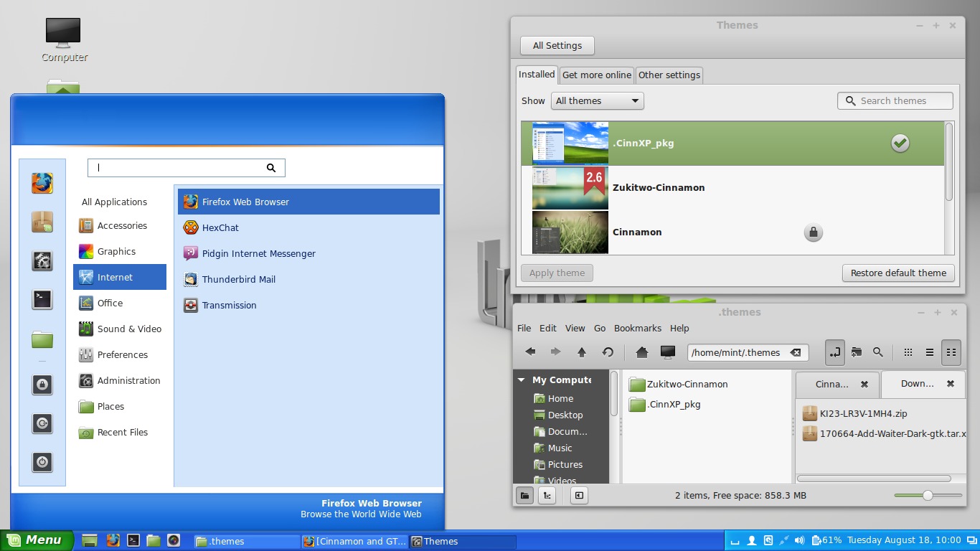Go to Home folder using the toolbar house icon
The width and height of the screenshot is (980, 551).
click(x=642, y=352)
